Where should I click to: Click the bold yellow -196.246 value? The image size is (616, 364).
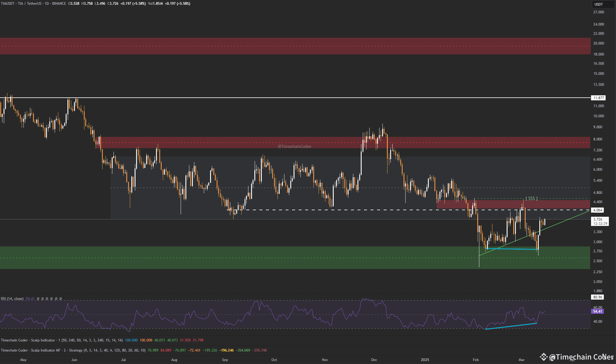point(226,350)
